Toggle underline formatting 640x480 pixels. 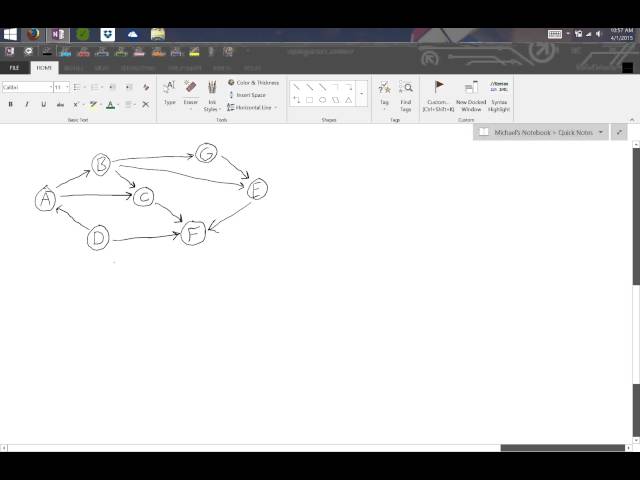tap(43, 104)
